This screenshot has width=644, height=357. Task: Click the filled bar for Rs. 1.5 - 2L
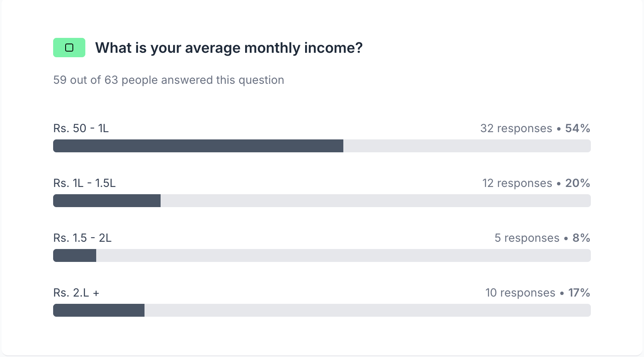(74, 255)
